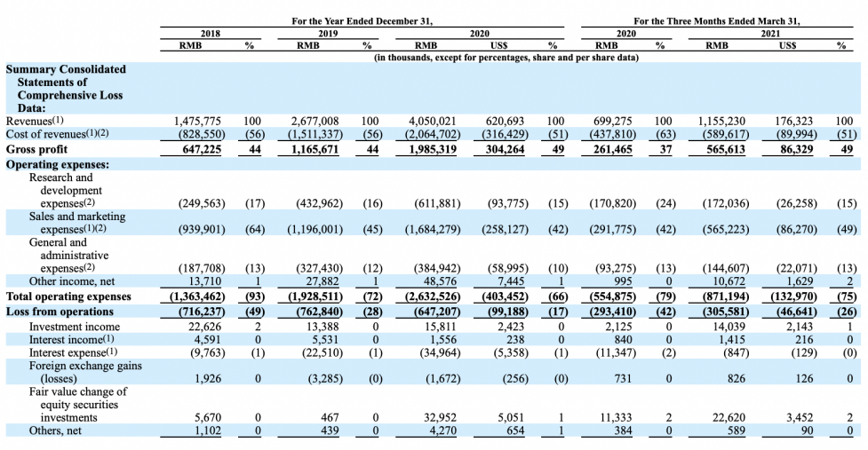Screen dimensions: 868x450
Task: Click 2018 Foreign exchange gains 1,926
Action: 208,379
